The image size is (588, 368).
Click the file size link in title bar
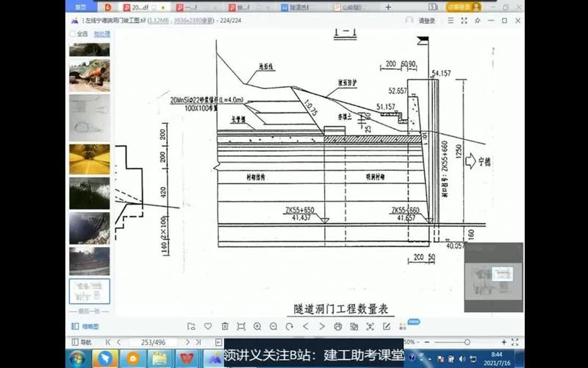(159, 21)
